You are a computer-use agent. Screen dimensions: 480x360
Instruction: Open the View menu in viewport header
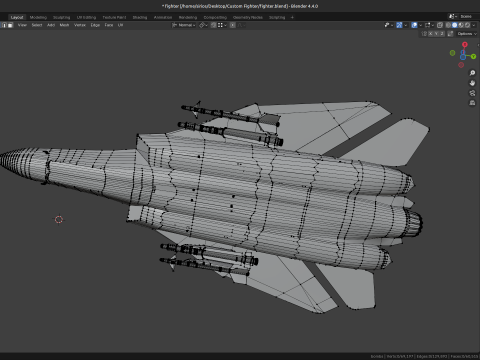tap(22, 25)
